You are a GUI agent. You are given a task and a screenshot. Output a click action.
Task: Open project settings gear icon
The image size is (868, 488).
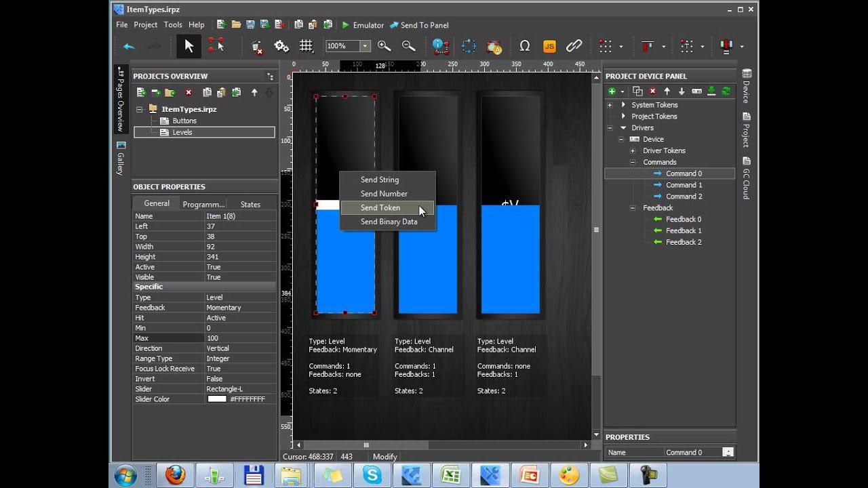pos(281,46)
